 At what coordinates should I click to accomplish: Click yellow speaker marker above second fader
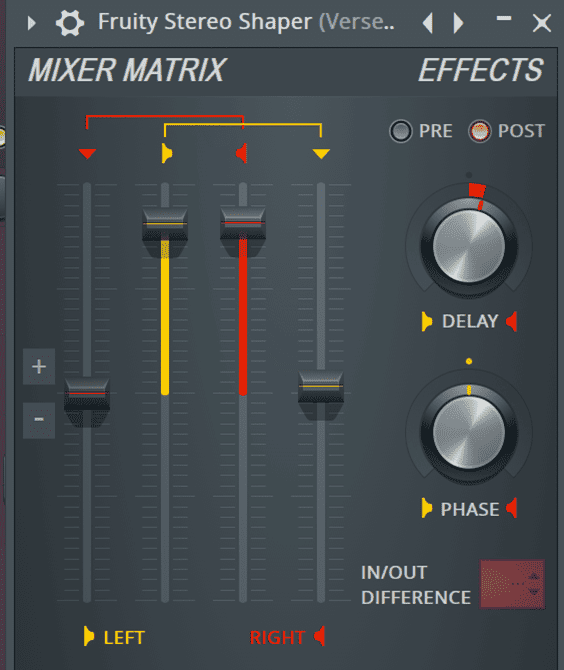[x=167, y=153]
